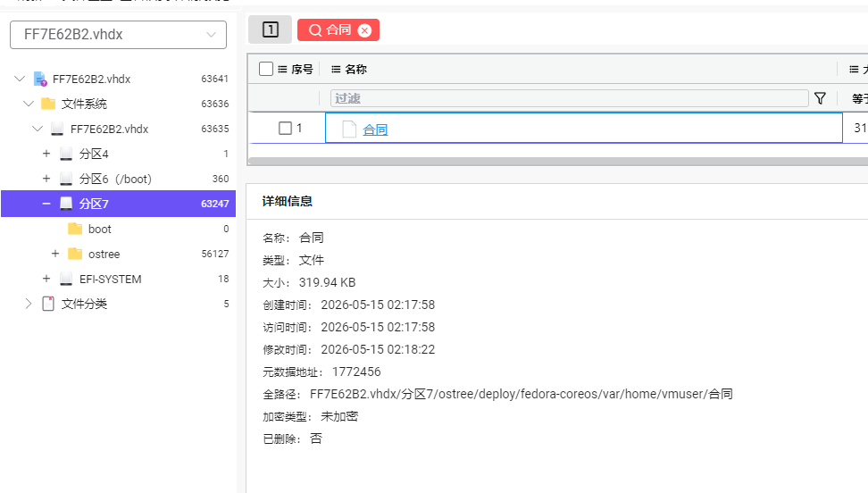Click the 全路径 value ending vmuser/合同
Image resolution: width=868 pixels, height=493 pixels.
click(522, 394)
